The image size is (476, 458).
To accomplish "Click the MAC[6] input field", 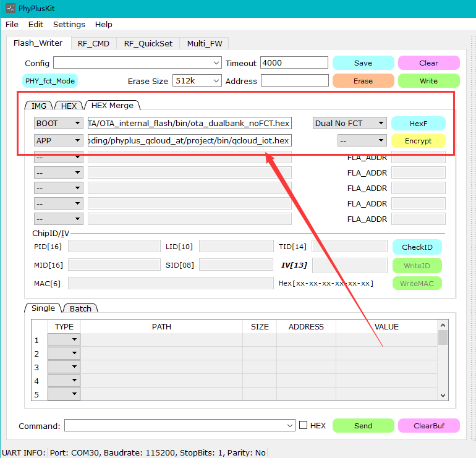I will 171,283.
